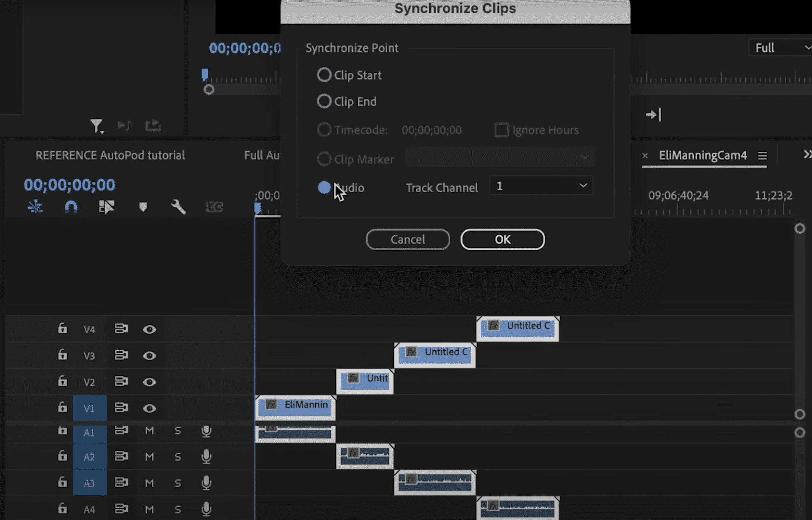This screenshot has height=520, width=812.
Task: Click the nest sequences insert icon
Action: pyautogui.click(x=35, y=207)
